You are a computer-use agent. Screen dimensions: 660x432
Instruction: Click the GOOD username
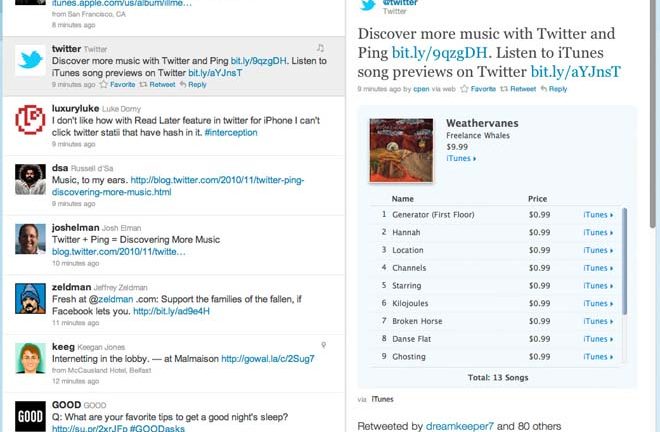pyautogui.click(x=67, y=405)
